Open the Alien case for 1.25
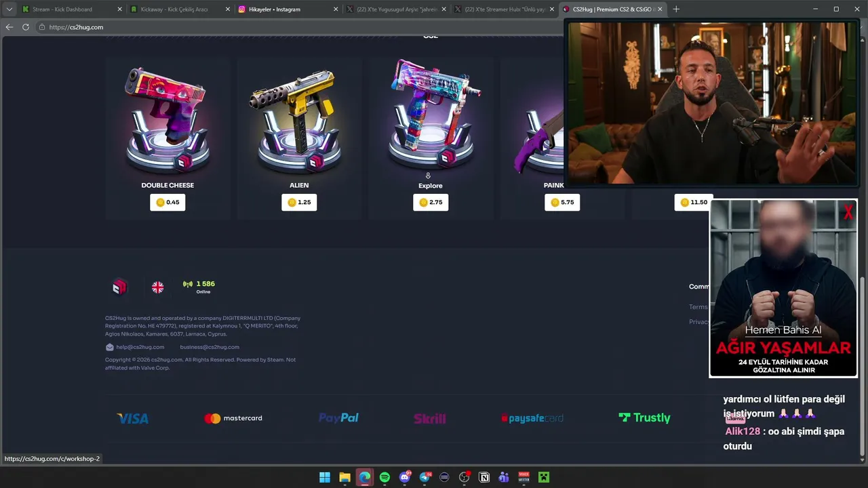 click(x=299, y=203)
